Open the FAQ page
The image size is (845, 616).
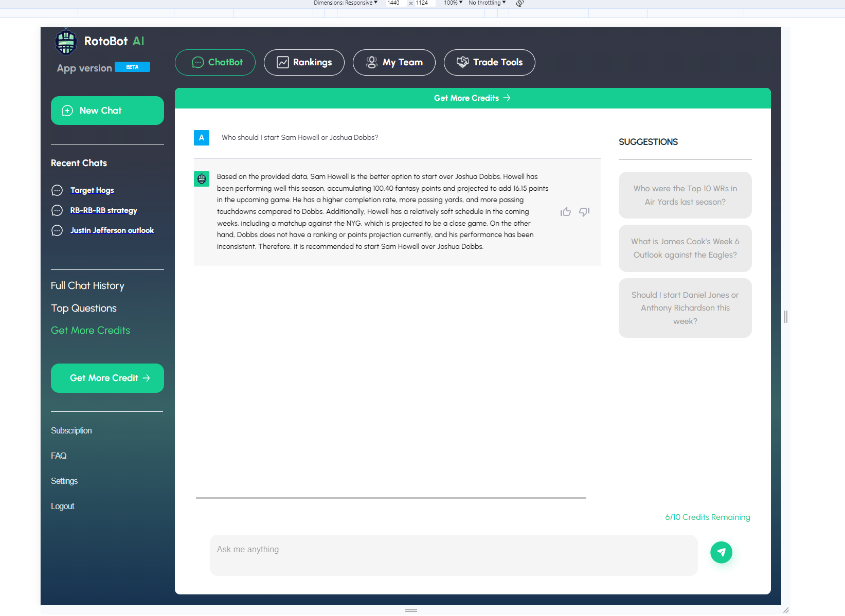click(59, 456)
